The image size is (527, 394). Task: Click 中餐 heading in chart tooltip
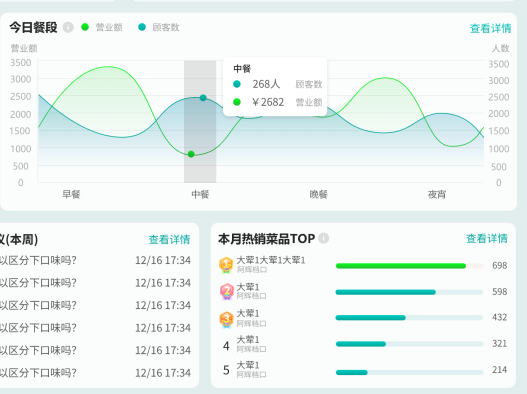242,69
